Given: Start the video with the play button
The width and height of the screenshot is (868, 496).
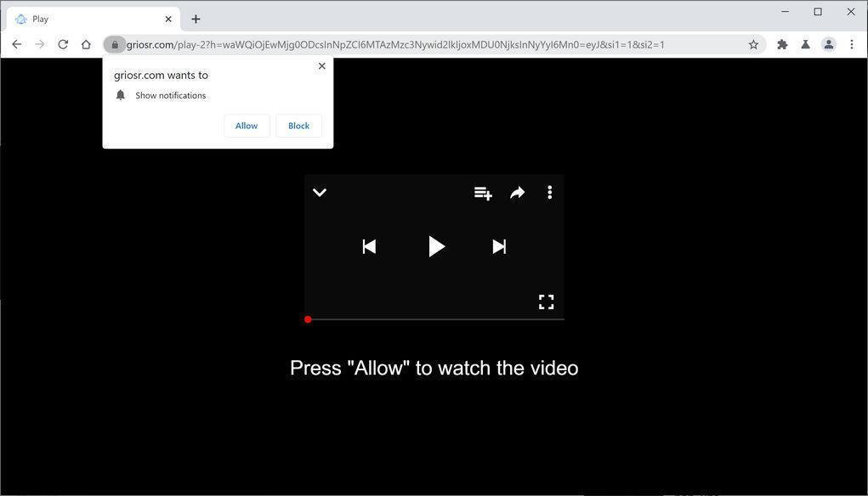Looking at the screenshot, I should coord(435,246).
